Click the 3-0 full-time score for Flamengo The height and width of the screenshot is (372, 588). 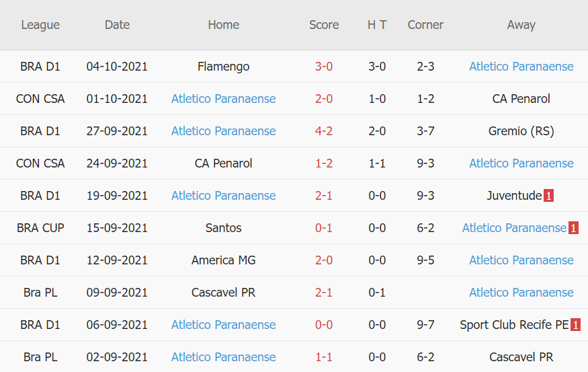[324, 67]
